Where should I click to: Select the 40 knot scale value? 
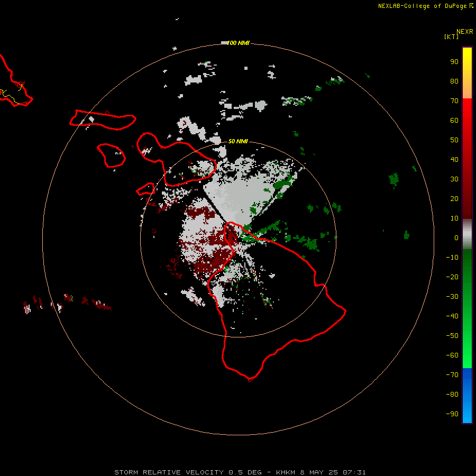[x=454, y=160]
